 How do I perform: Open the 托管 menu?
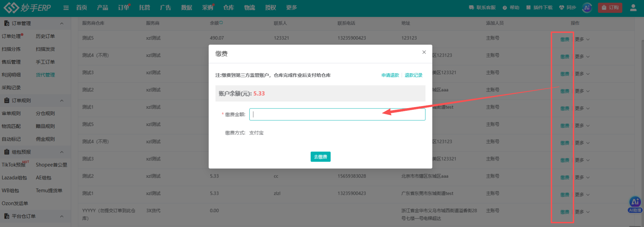click(x=144, y=7)
